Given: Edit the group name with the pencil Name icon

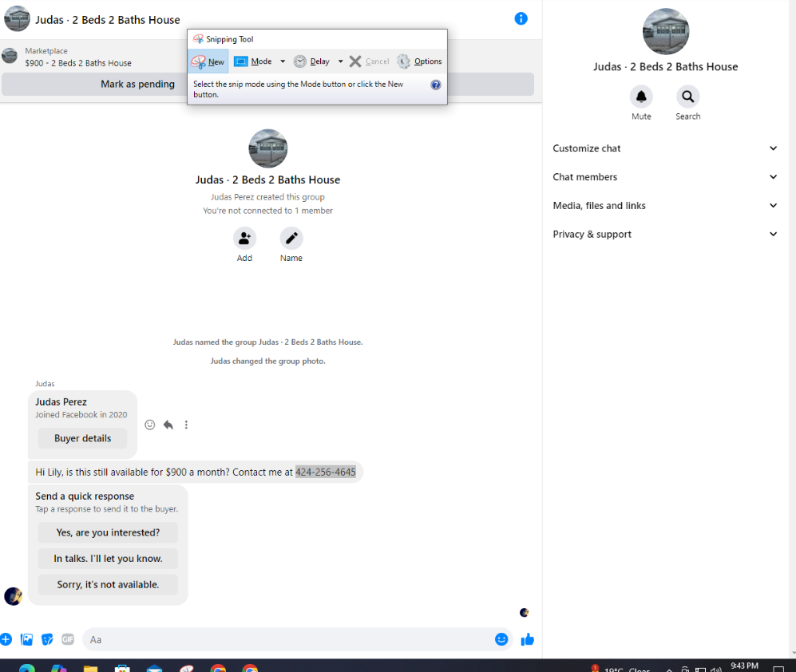Looking at the screenshot, I should 291,238.
